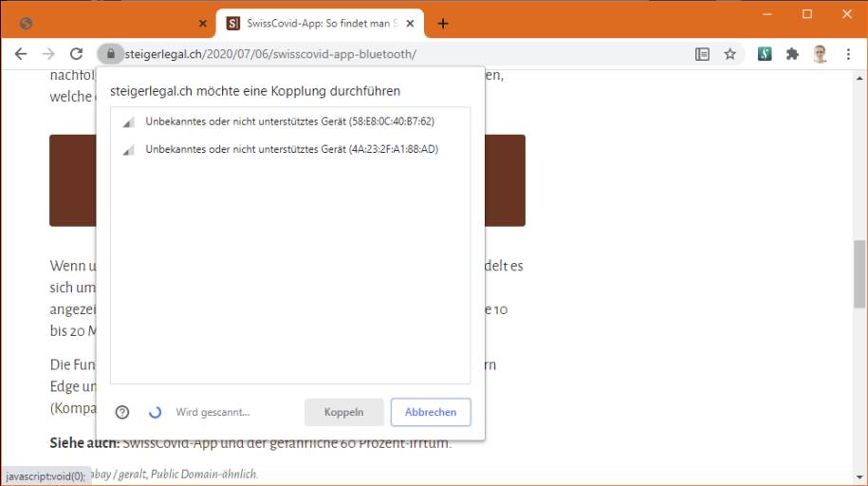Click the address bar URL steigerlegal.ch
This screenshot has height=486, width=868.
click(x=270, y=54)
